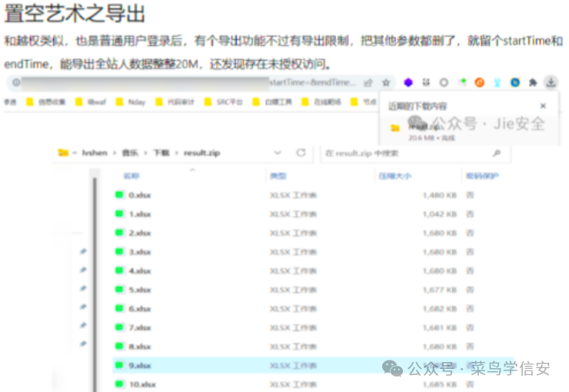Open the bookmarks folder ending in waf
This screenshot has width=569, height=392.
click(x=91, y=102)
